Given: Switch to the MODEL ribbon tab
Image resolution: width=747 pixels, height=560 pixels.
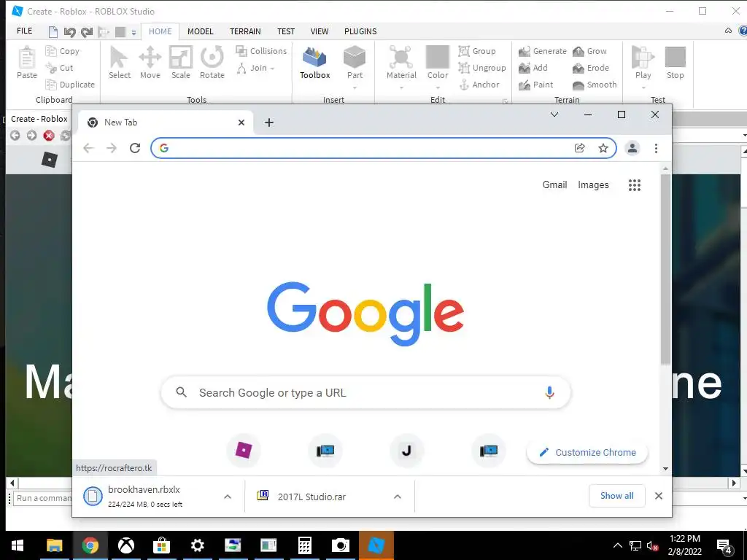Looking at the screenshot, I should 200,31.
